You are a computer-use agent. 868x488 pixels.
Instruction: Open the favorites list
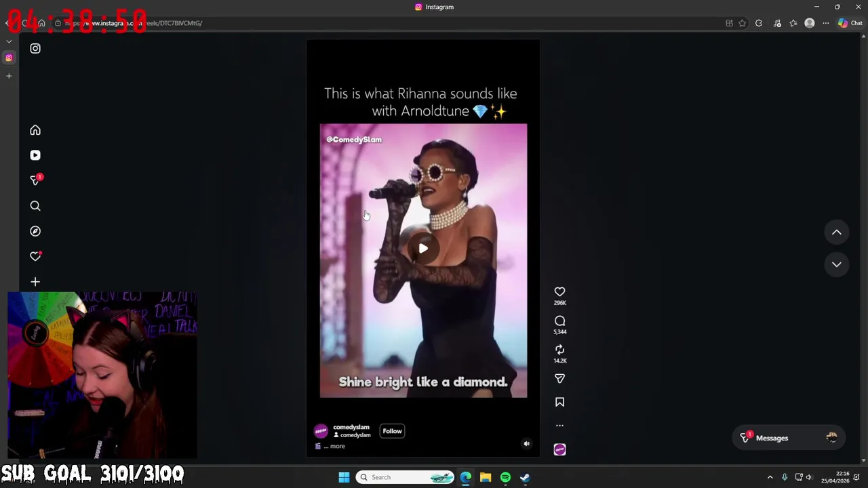(793, 23)
